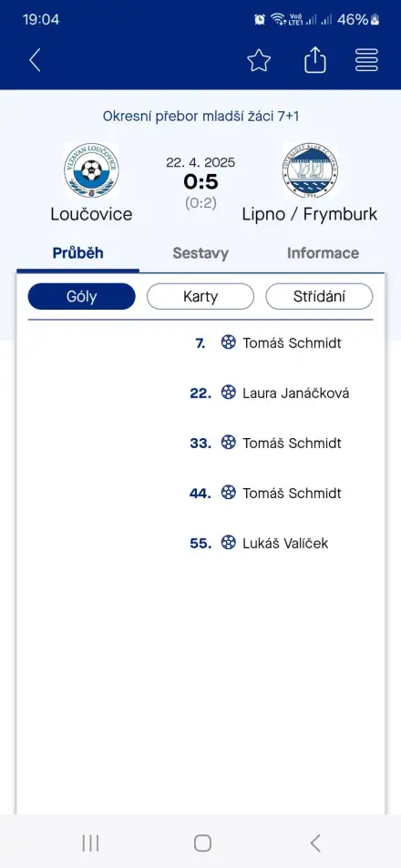Open Lipno / Frymburk team link

310,214
